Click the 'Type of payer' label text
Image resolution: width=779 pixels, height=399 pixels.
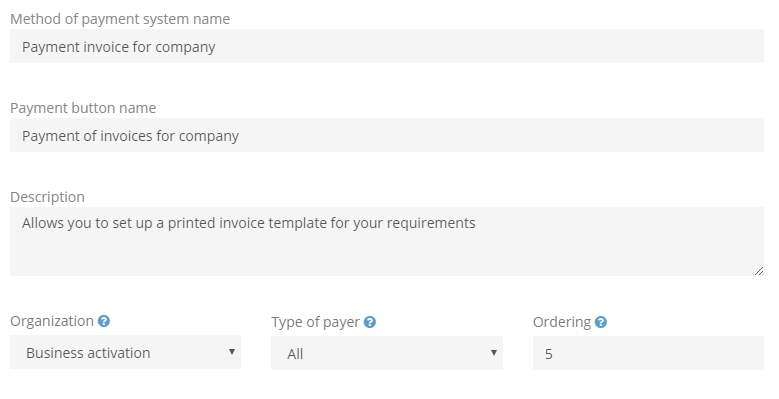pos(315,322)
